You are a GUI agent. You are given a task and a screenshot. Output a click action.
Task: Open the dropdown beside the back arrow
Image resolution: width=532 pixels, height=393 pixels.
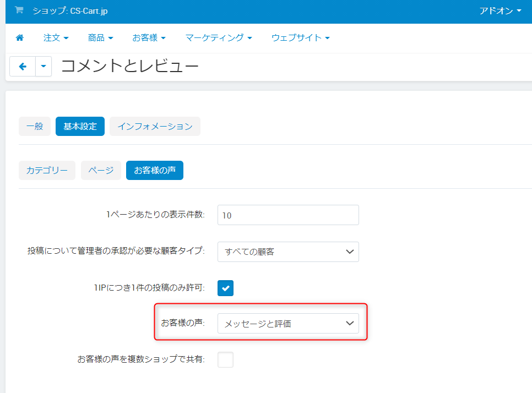[44, 67]
